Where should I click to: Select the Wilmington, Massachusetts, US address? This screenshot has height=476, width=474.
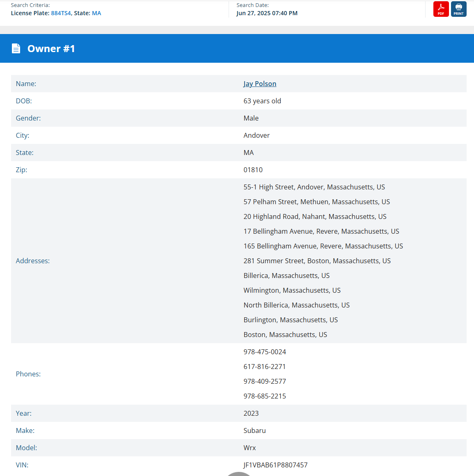click(x=292, y=291)
